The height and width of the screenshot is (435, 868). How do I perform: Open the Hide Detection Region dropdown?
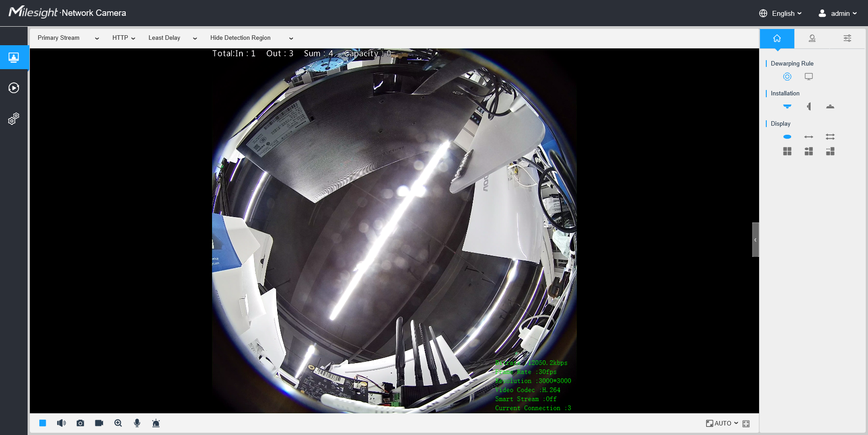[x=251, y=38]
